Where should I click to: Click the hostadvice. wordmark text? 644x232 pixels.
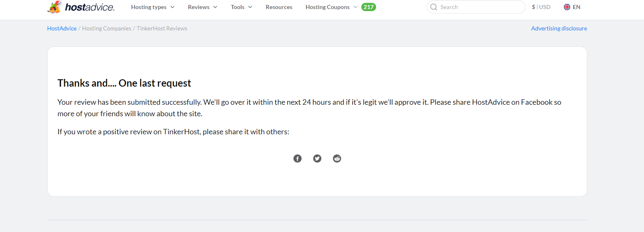tap(90, 7)
